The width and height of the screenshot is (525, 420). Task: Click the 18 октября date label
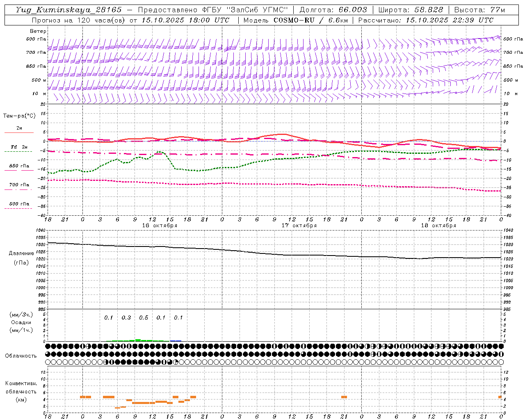[438, 226]
